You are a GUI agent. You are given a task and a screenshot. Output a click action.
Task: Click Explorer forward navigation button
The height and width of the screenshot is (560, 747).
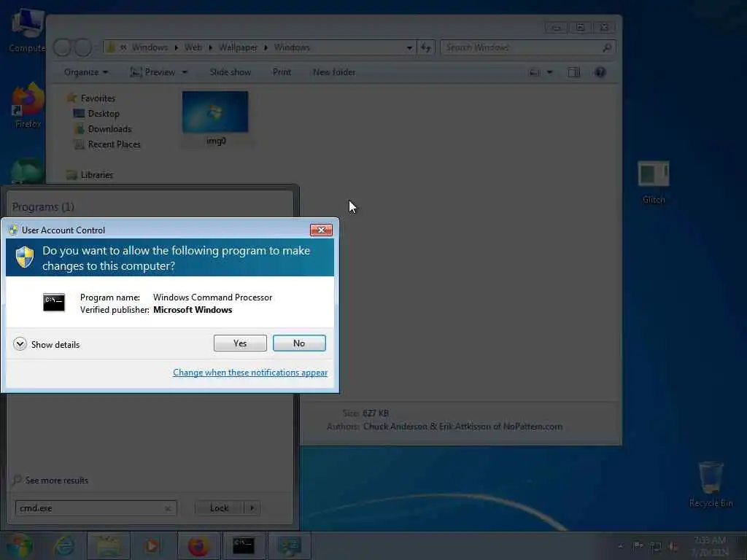[83, 47]
